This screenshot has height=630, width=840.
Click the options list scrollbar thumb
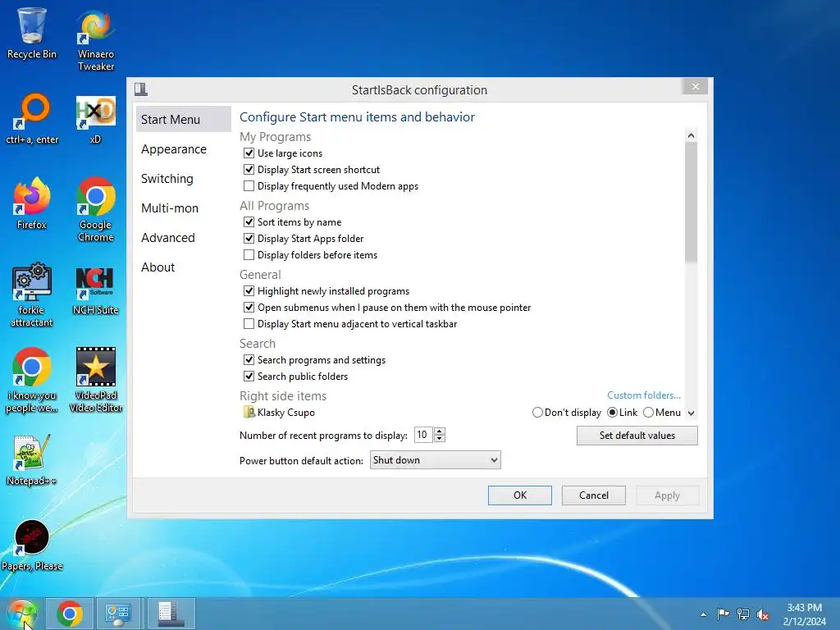[691, 203]
